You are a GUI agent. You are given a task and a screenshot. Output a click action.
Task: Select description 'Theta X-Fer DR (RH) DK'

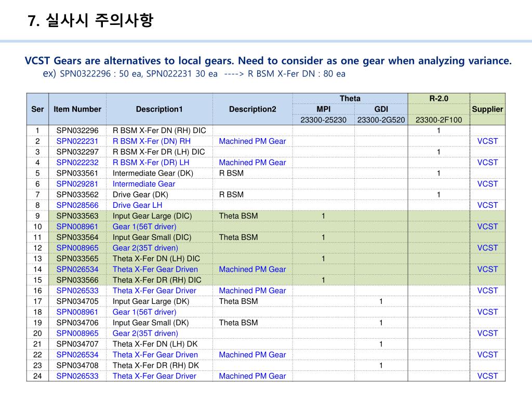coord(156,366)
